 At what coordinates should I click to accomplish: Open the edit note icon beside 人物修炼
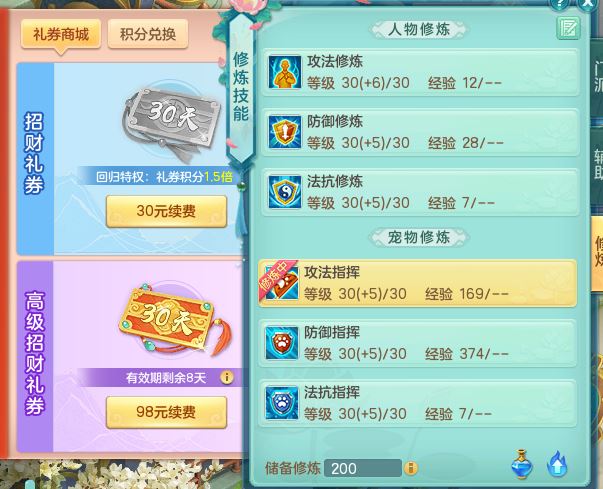pyautogui.click(x=568, y=28)
